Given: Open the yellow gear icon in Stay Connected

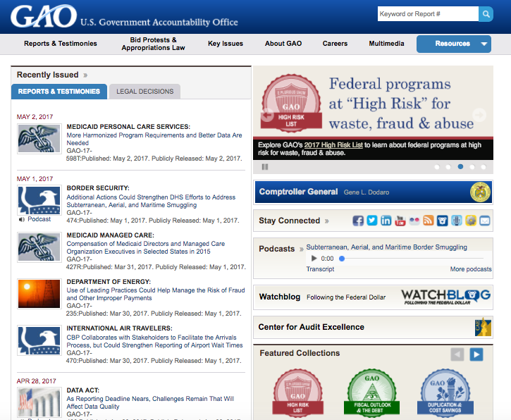Looking at the screenshot, I should point(471,221).
